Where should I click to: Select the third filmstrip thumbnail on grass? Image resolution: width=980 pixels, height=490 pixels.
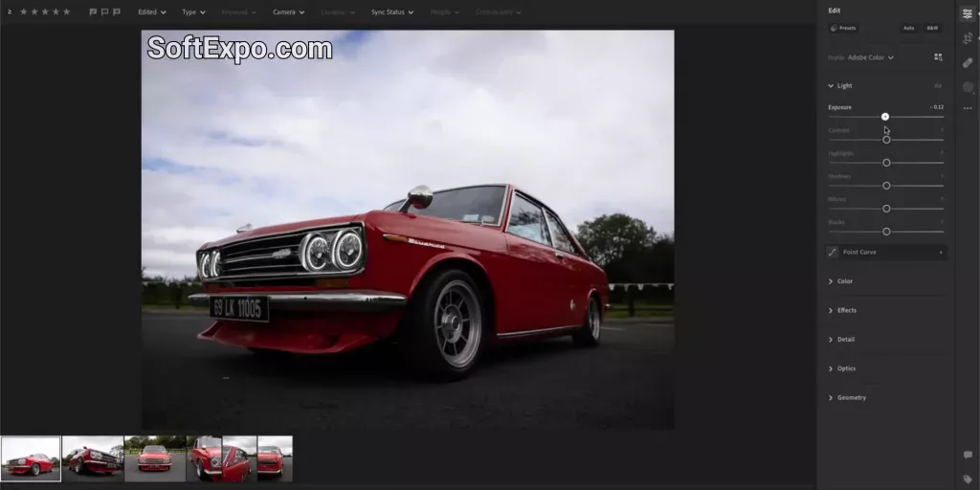pos(155,458)
